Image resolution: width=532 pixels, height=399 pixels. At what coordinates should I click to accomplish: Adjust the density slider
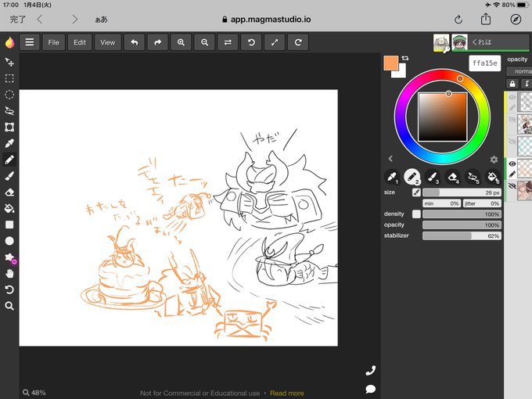point(462,214)
